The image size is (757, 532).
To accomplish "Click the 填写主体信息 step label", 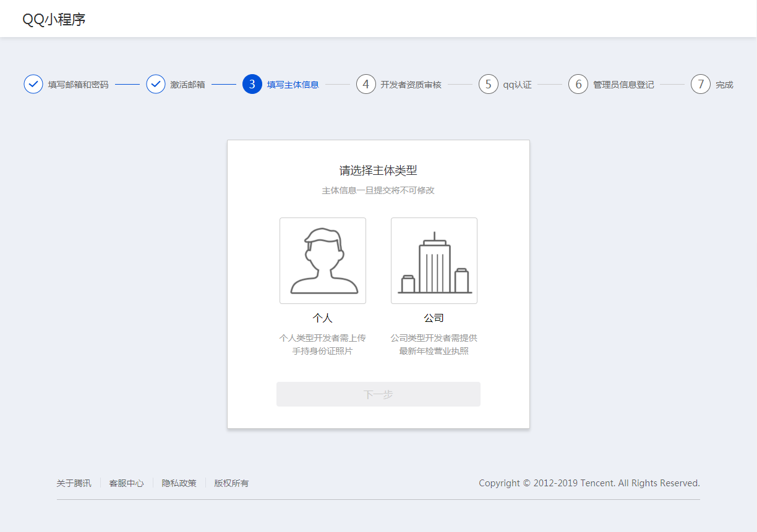I will click(x=293, y=85).
